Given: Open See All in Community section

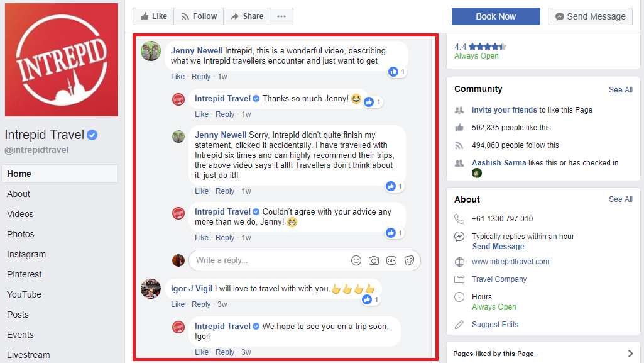Looking at the screenshot, I should coord(620,89).
